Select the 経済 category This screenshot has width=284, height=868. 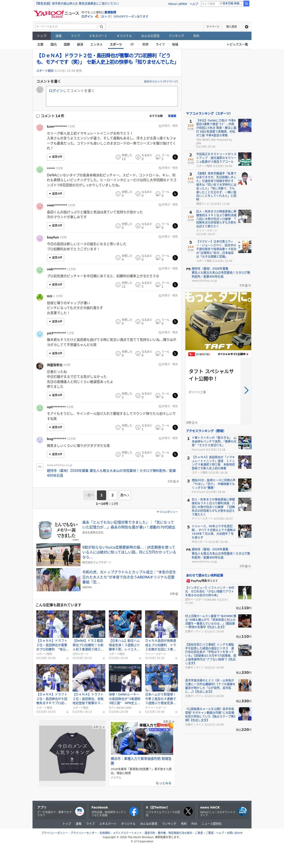click(80, 44)
